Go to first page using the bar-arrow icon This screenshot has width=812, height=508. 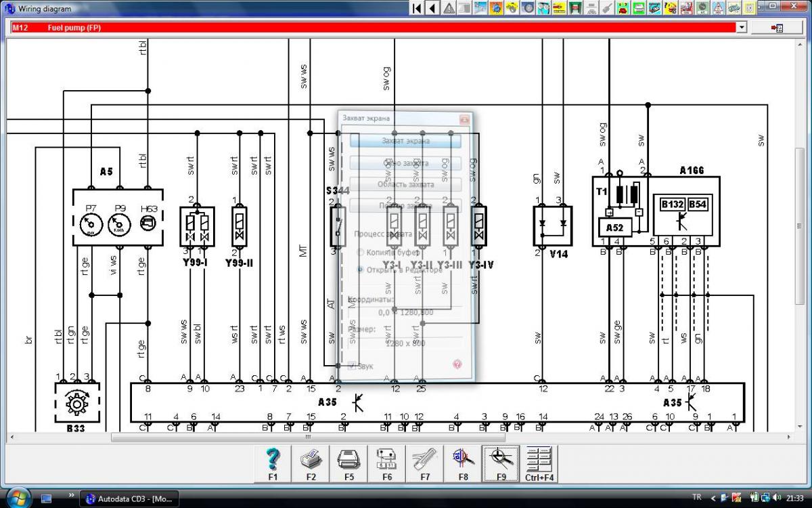tap(417, 8)
